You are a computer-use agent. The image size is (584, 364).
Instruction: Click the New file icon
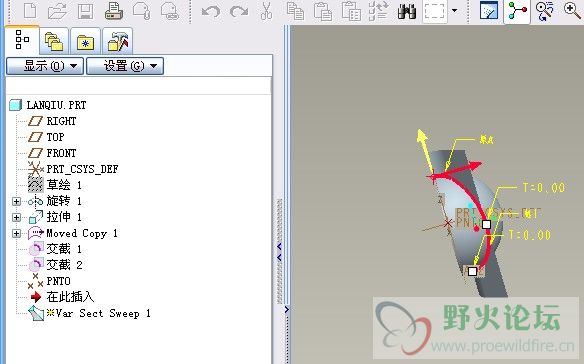(x=30, y=10)
